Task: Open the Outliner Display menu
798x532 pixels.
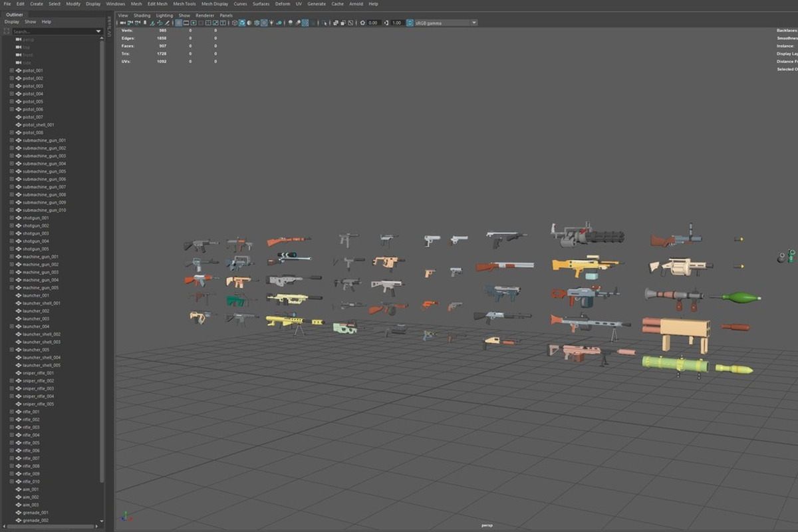Action: tap(12, 22)
